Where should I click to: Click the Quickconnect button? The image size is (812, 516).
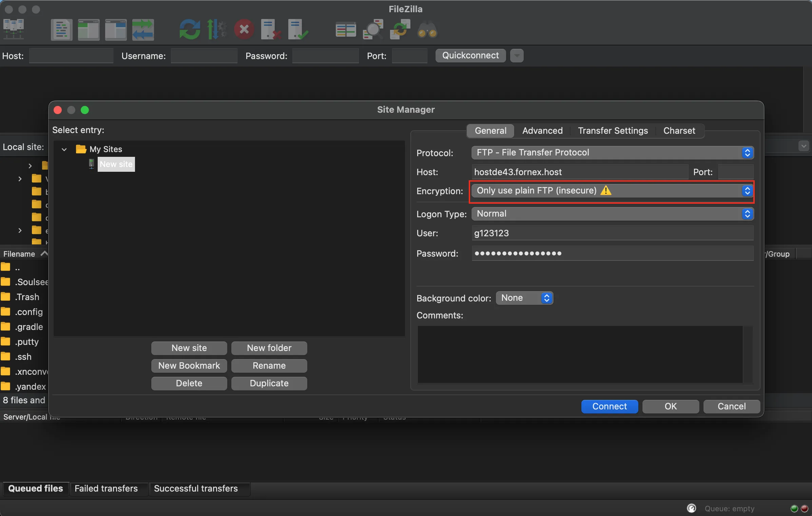pos(470,55)
